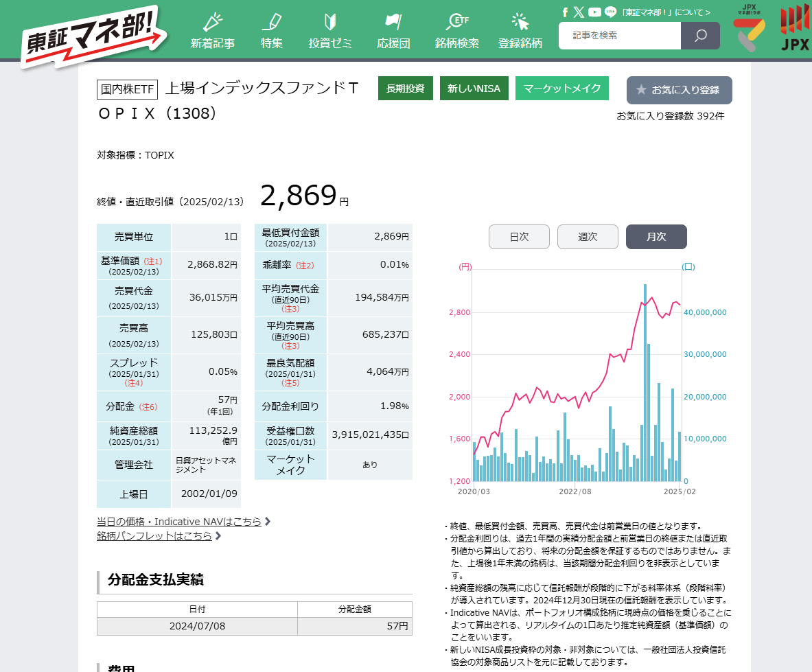
Task: Click 注6 note by 分配金
Action: pyautogui.click(x=148, y=407)
